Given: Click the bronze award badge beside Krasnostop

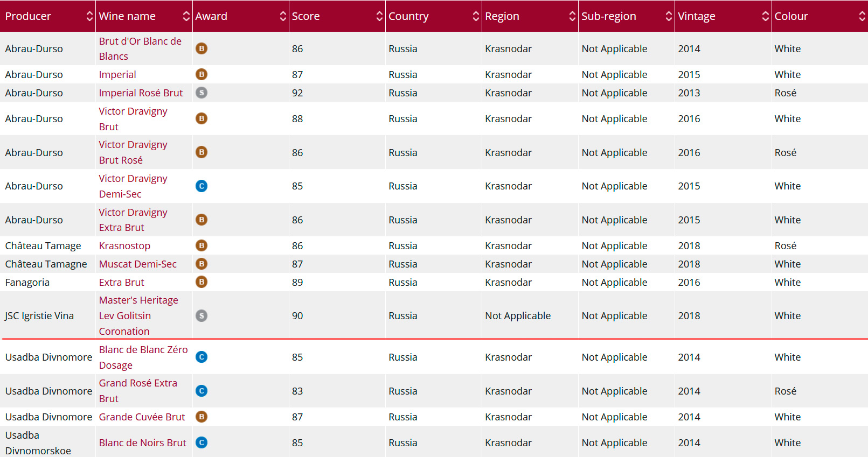Looking at the screenshot, I should pyautogui.click(x=202, y=245).
